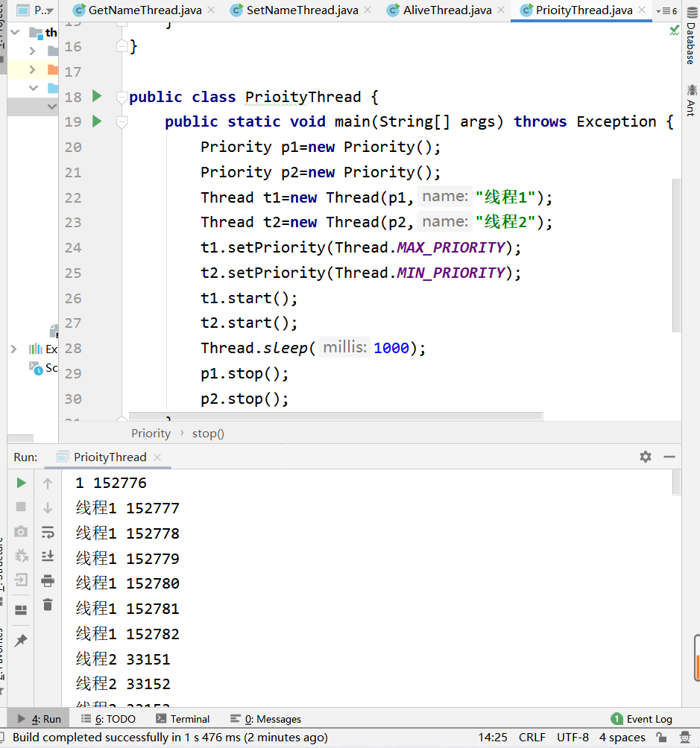Screen dimensions: 700x748
Task: Open Terminal tool window
Action: pos(183,719)
